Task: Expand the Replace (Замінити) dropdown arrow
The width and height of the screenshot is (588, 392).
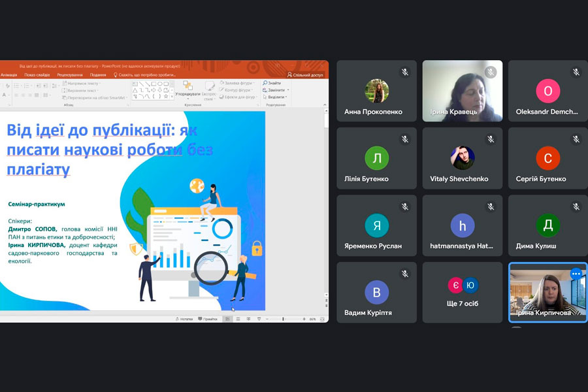Action: coord(288,90)
